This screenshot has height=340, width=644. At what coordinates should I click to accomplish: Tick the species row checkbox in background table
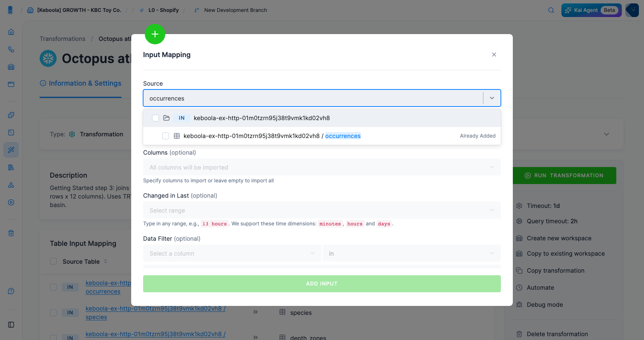pos(53,313)
